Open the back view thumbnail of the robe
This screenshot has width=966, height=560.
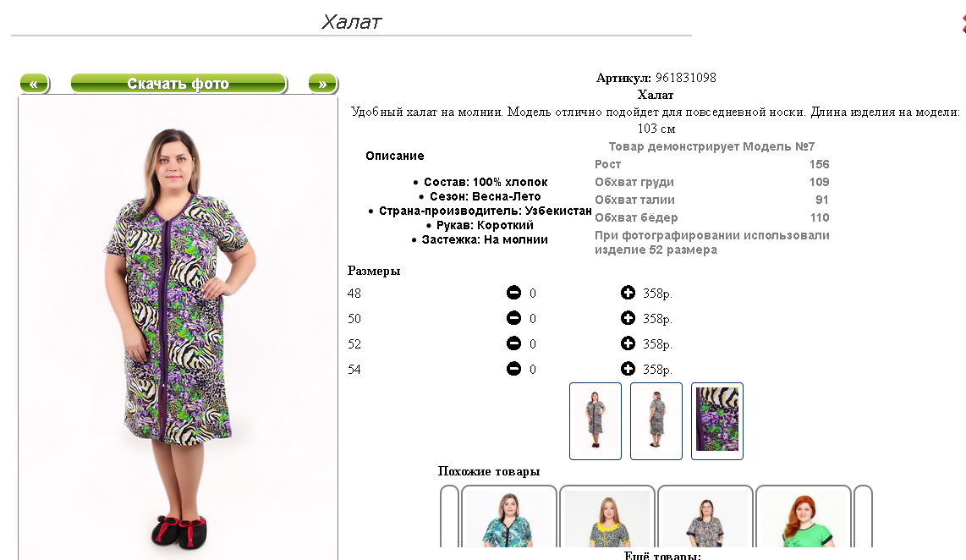[x=656, y=420]
